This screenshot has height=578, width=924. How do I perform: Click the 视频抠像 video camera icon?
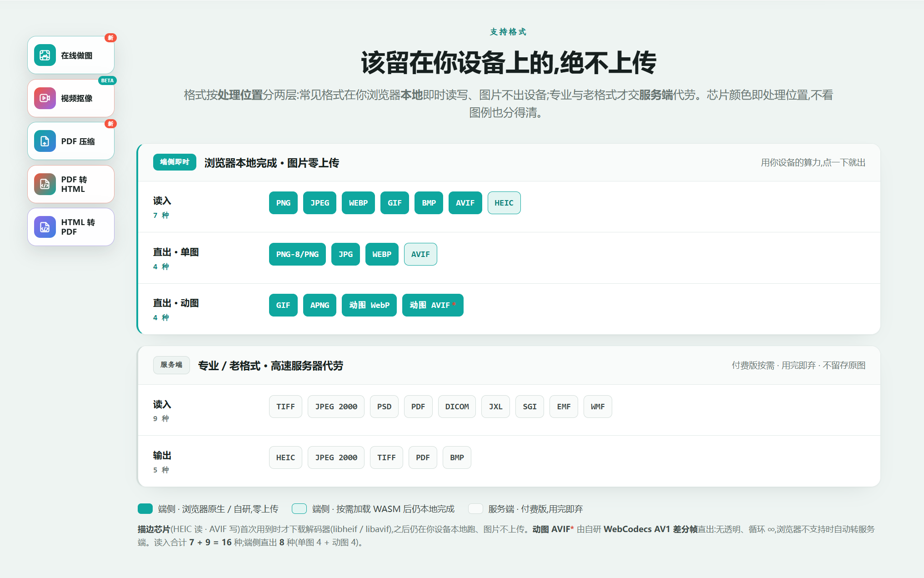point(45,98)
